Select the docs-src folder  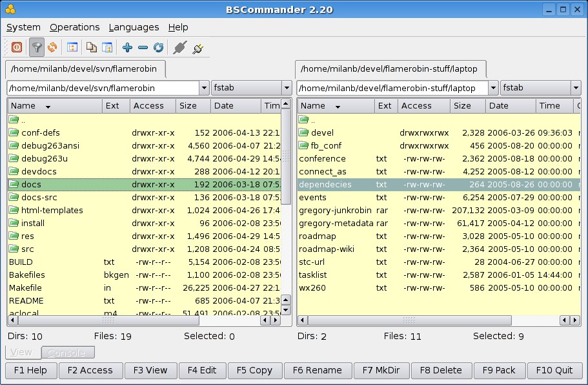[39, 197]
